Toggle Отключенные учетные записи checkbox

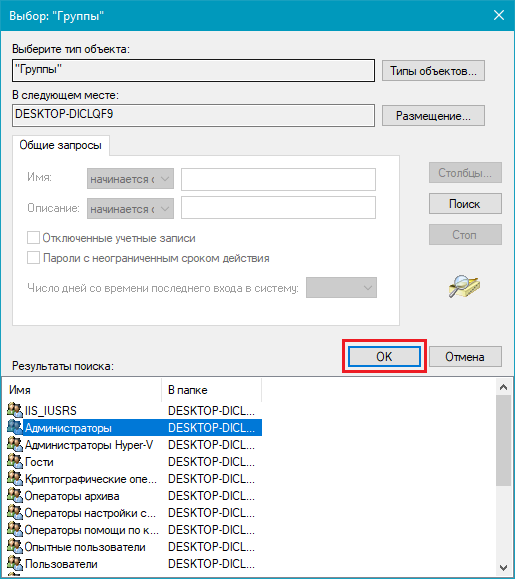[33, 237]
